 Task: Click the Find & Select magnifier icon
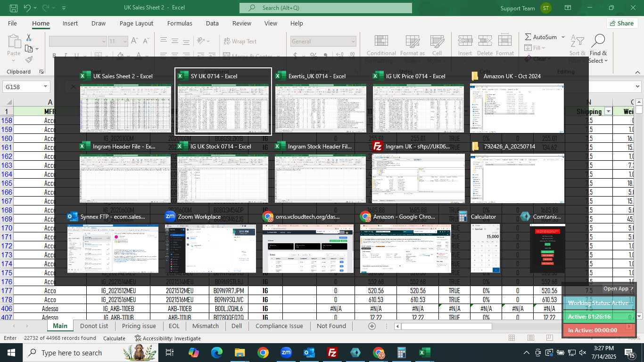(x=598, y=41)
